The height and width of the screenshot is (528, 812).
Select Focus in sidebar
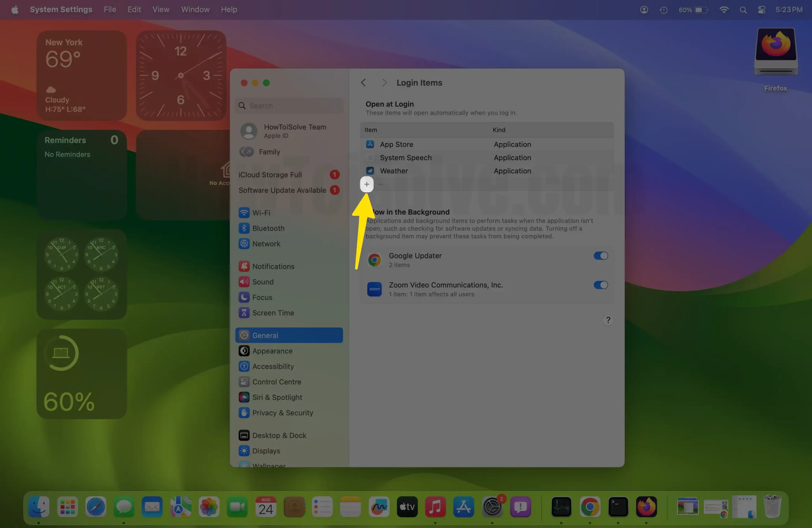click(289, 297)
